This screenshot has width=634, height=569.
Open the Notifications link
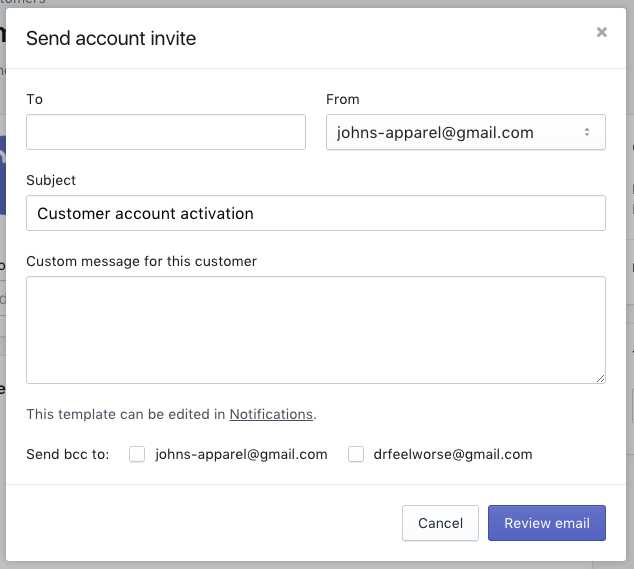click(x=271, y=414)
